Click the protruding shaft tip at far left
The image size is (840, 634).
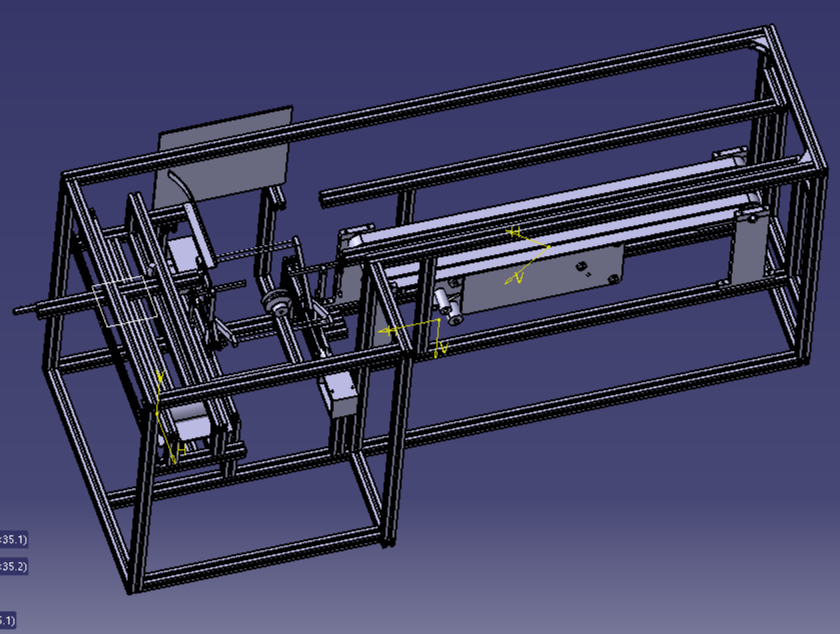[20, 310]
